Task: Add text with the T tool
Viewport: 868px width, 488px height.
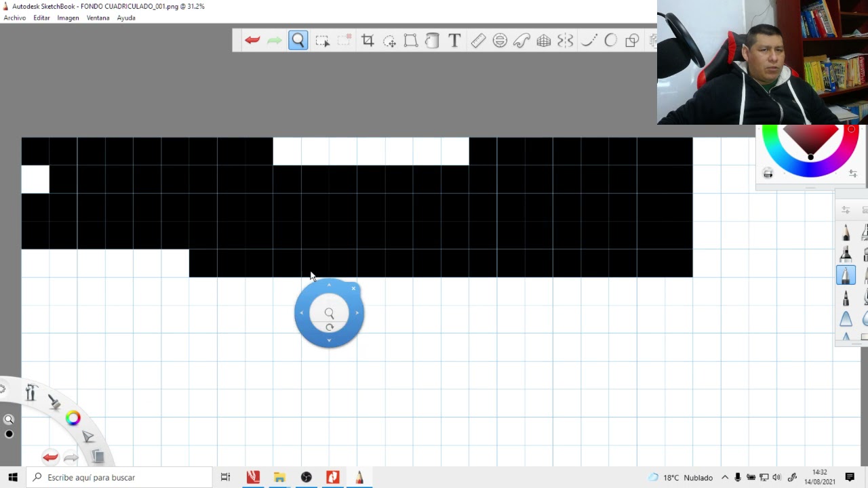Action: coord(454,41)
